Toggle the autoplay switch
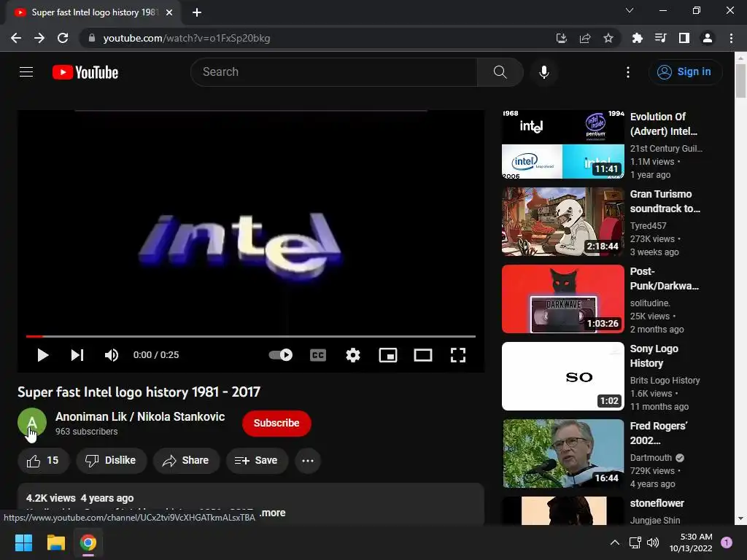The width and height of the screenshot is (747, 560). click(x=281, y=355)
